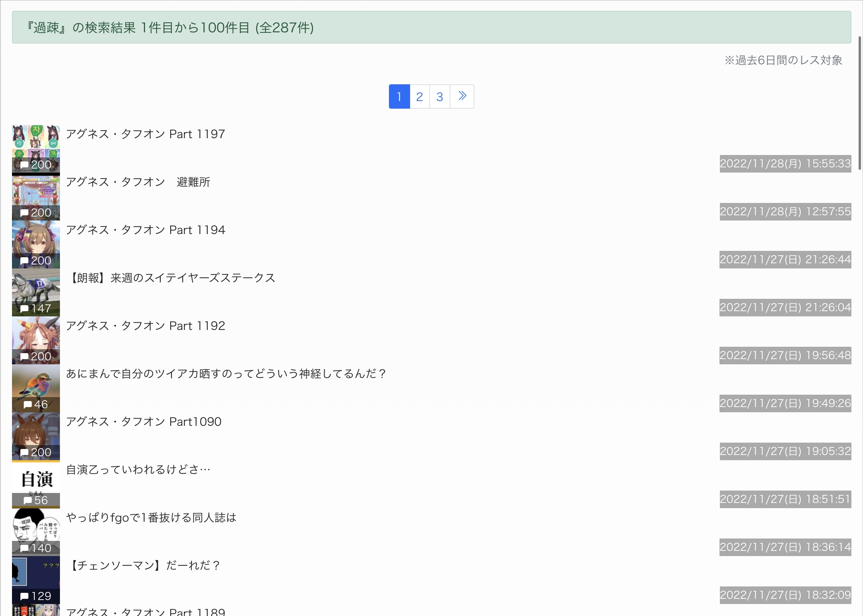Open thread アグネス・タフオン Part 1197
The image size is (863, 616).
coord(145,134)
